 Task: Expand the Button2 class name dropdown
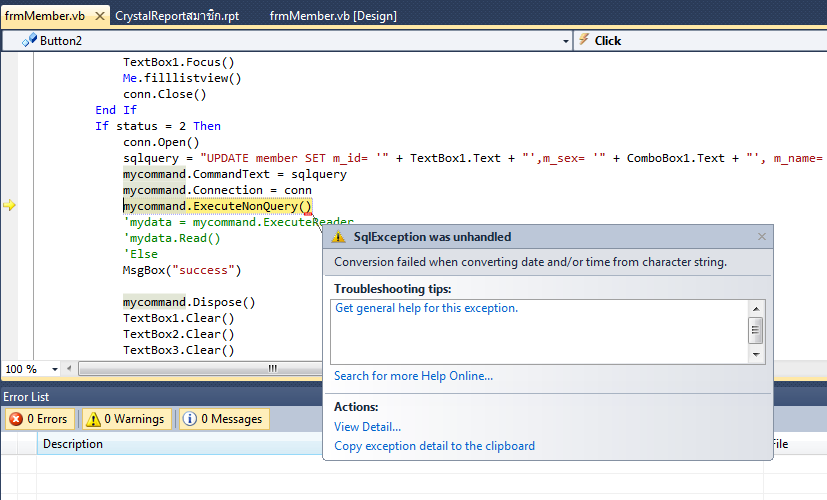coord(565,41)
